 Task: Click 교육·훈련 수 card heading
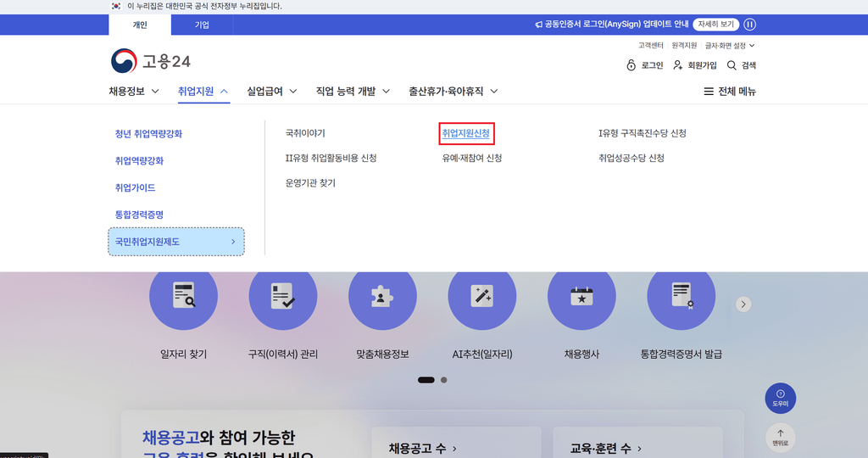(x=605, y=449)
